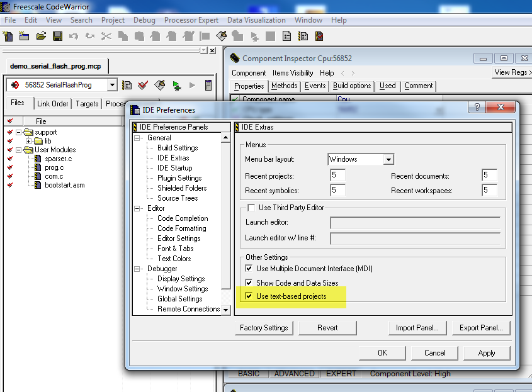Screen dimensions: 532x392
Task: Open the Data Visualization menu
Action: (256, 20)
